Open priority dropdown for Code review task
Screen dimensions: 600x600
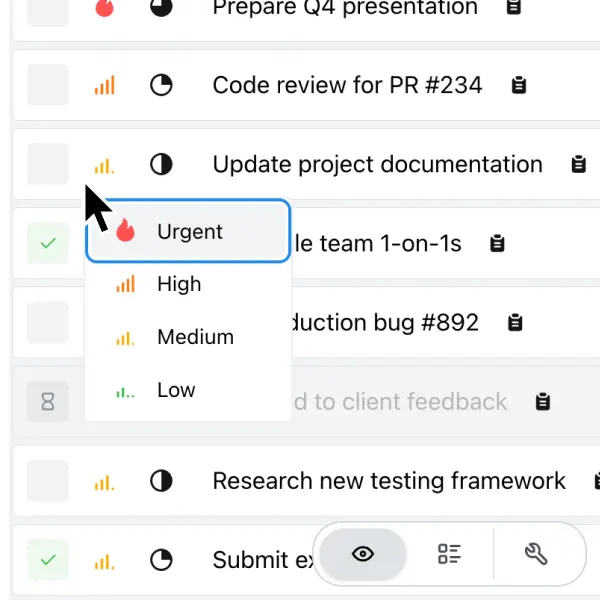104,85
